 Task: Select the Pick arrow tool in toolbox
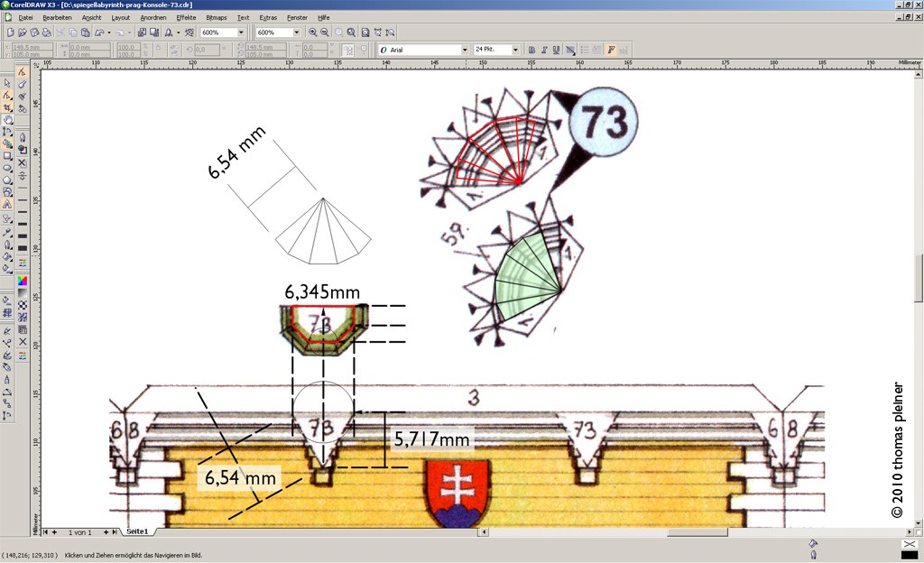click(x=7, y=83)
